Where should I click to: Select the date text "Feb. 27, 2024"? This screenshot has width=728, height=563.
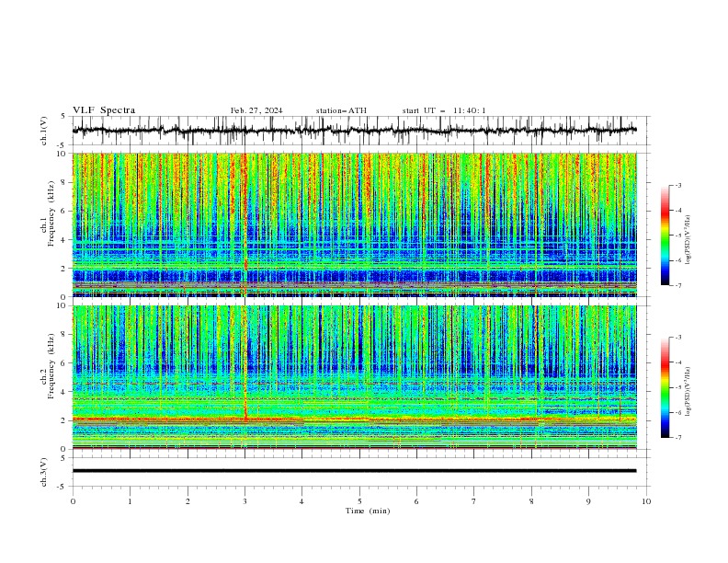coord(256,110)
